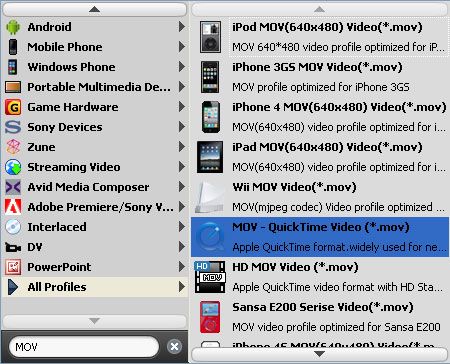Image resolution: width=450 pixels, height=364 pixels.
Task: Click the Zune logo icon
Action: coord(13,147)
